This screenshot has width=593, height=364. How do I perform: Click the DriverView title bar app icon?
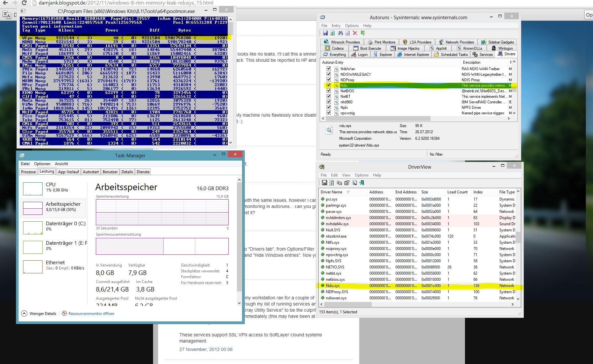[322, 167]
